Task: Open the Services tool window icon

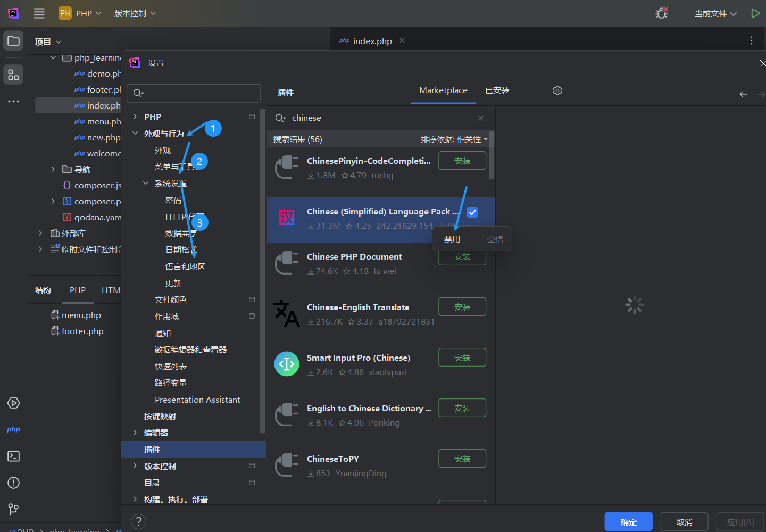Action: (14, 403)
